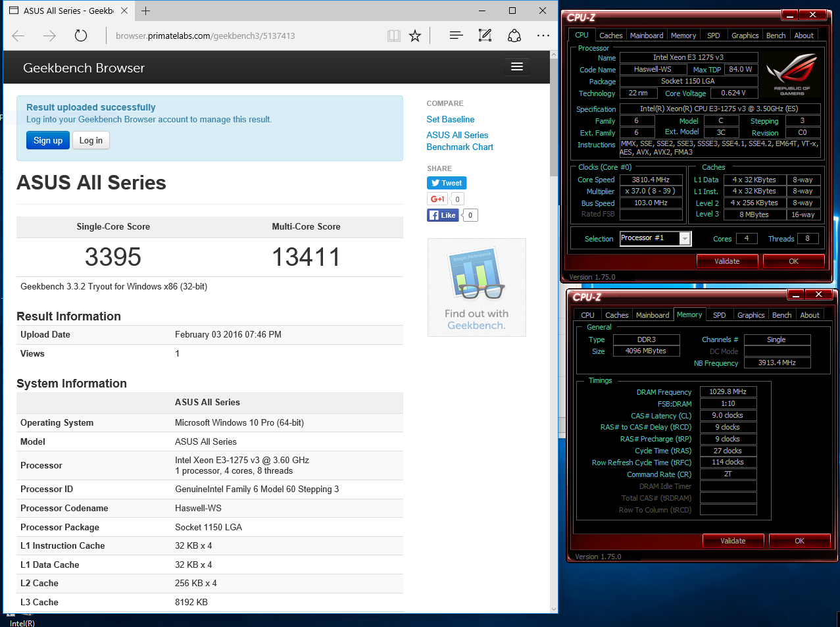Like result on Facebook
Image resolution: width=840 pixels, height=627 pixels.
443,215
